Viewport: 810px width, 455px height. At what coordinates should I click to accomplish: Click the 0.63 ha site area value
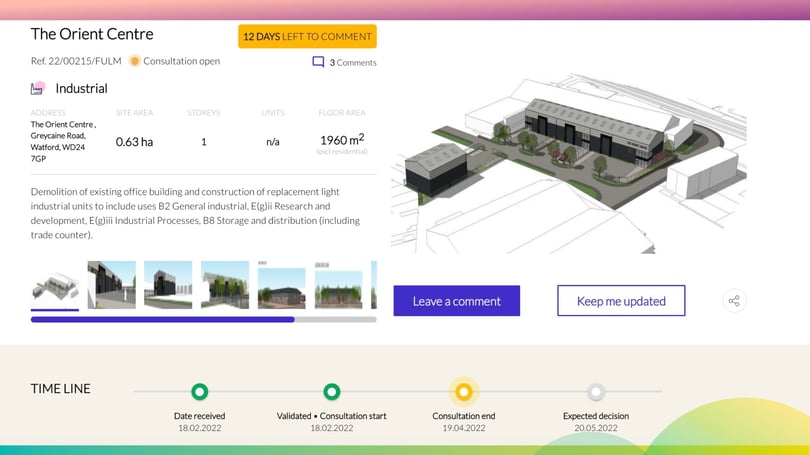(134, 142)
